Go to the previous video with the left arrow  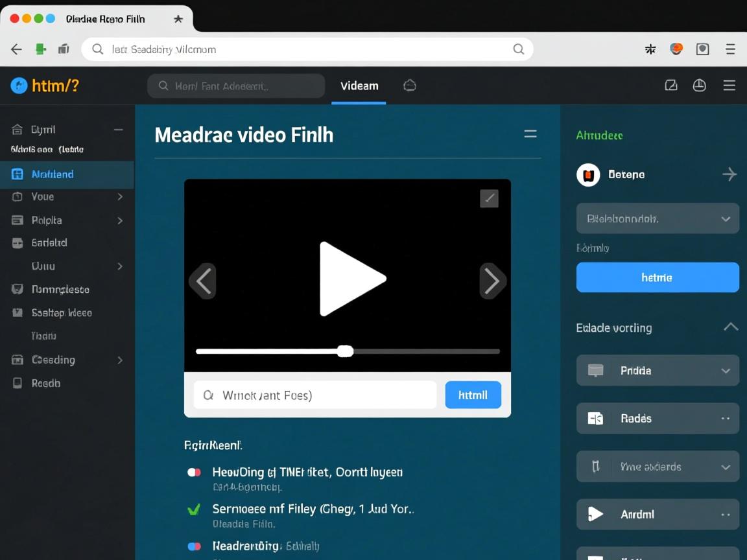[203, 281]
